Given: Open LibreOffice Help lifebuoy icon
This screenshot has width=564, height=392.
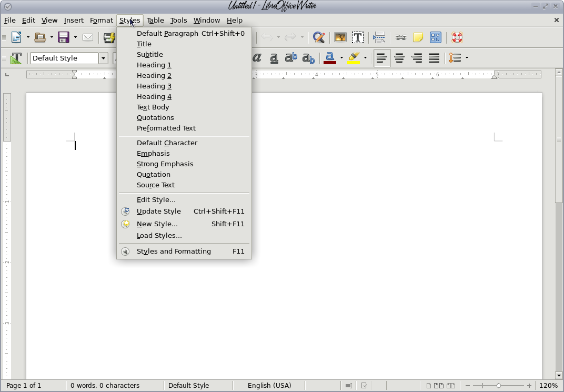Looking at the screenshot, I should click(457, 37).
